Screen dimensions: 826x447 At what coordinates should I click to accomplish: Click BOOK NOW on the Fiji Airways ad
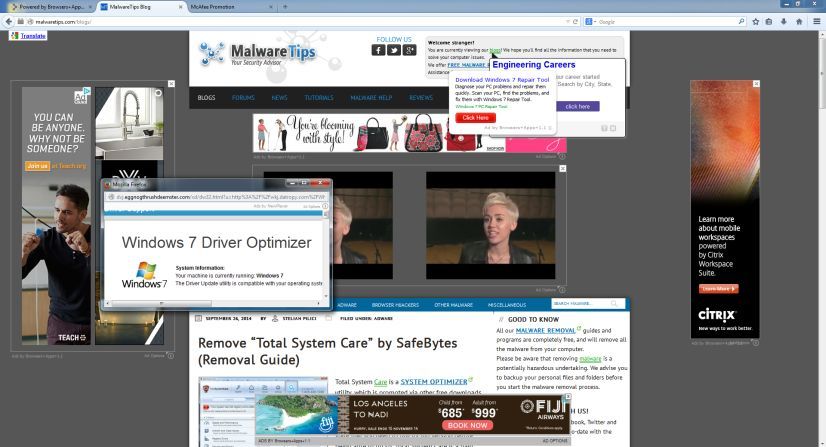coord(467,425)
